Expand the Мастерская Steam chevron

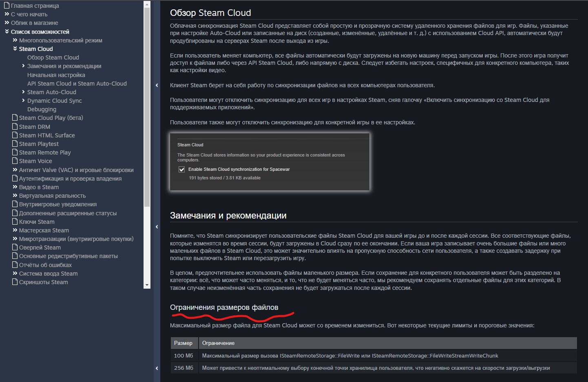[15, 230]
